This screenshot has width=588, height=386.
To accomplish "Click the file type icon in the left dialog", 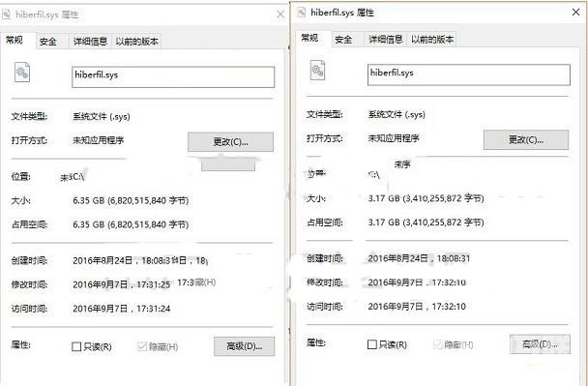I will [22, 72].
